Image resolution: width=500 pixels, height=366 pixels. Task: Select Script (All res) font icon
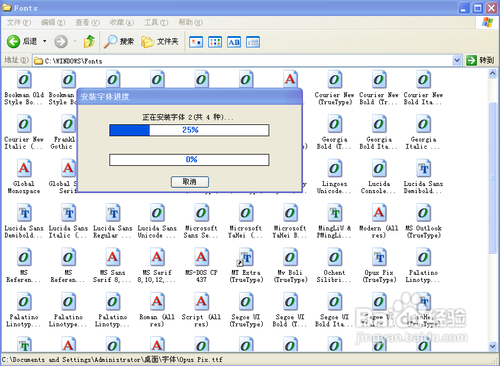pyautogui.click(x=201, y=301)
